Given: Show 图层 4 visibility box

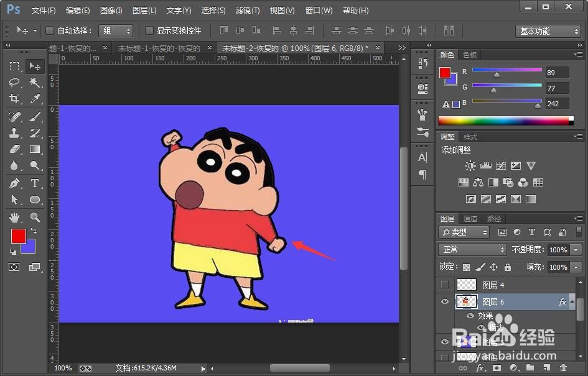Looking at the screenshot, I should tap(445, 285).
